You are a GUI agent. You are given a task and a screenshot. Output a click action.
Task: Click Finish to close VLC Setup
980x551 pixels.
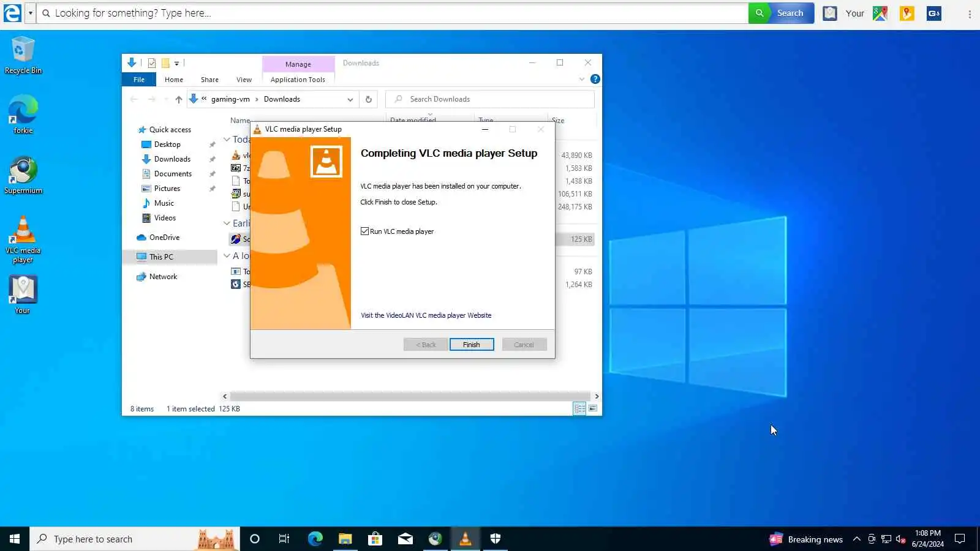(x=472, y=345)
